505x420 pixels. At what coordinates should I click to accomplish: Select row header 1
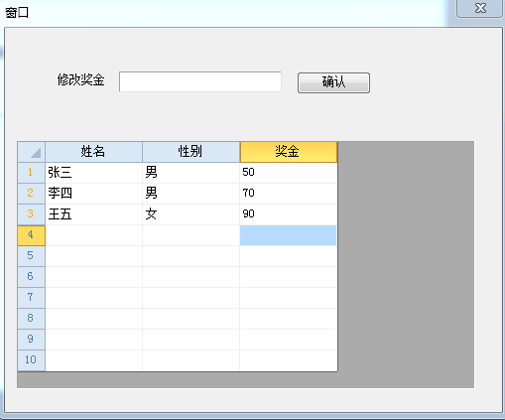(x=32, y=173)
